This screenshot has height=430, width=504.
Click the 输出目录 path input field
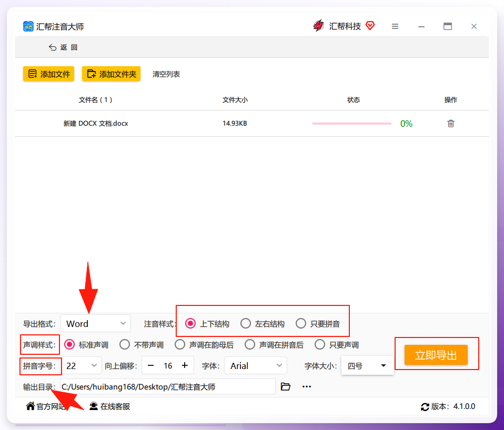click(167, 387)
